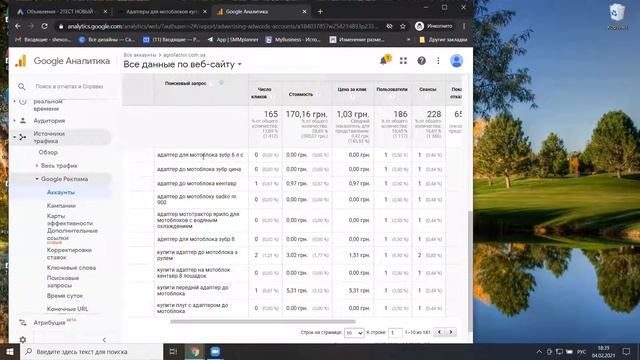Open 'Поисковые запросы' report
This screenshot has height=360, width=640.
point(63,281)
